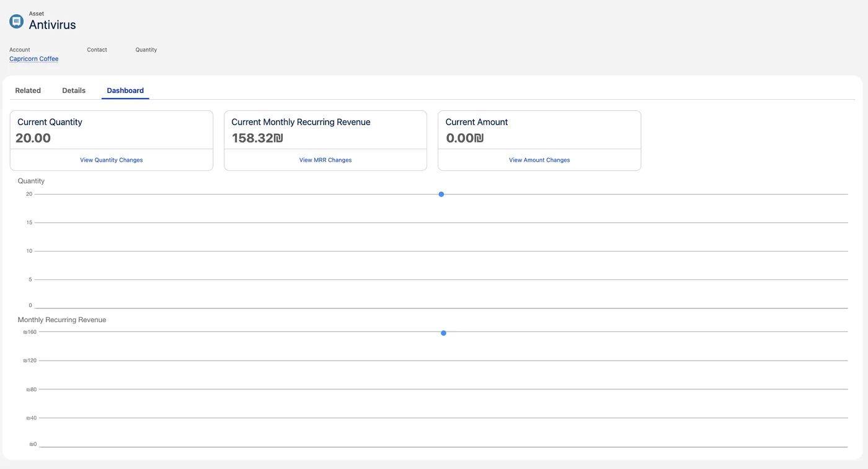The height and width of the screenshot is (469, 868).
Task: Open View Quantity Changes link
Action: pyautogui.click(x=112, y=160)
